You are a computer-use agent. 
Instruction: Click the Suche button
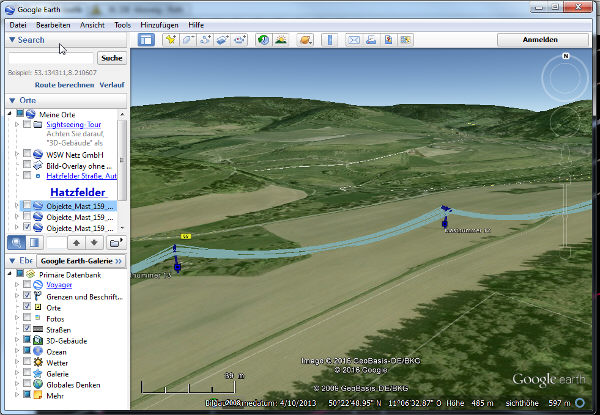(x=112, y=58)
